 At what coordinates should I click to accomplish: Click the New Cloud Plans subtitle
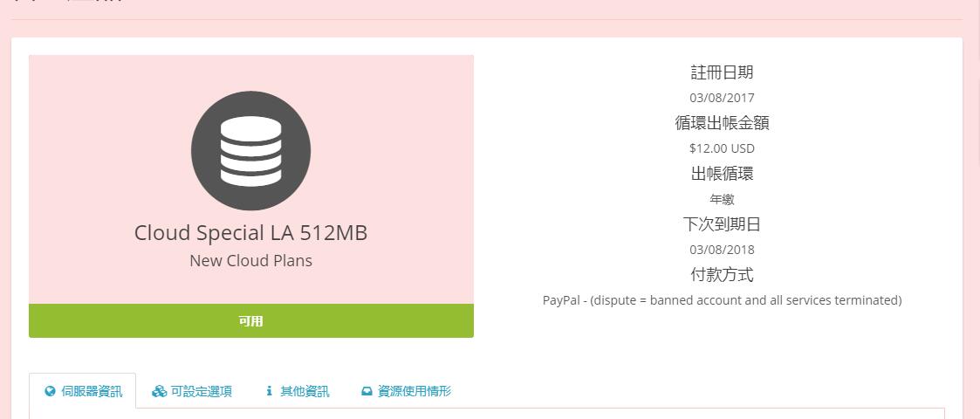[250, 260]
